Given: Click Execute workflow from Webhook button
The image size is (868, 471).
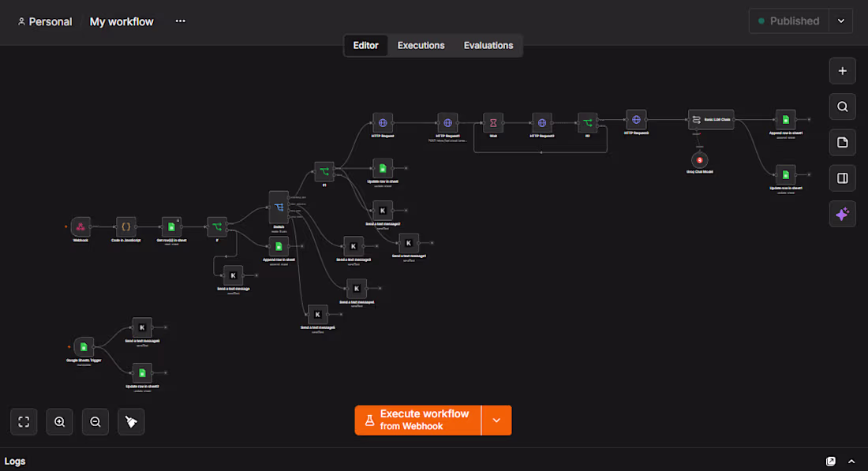Looking at the screenshot, I should coord(418,421).
